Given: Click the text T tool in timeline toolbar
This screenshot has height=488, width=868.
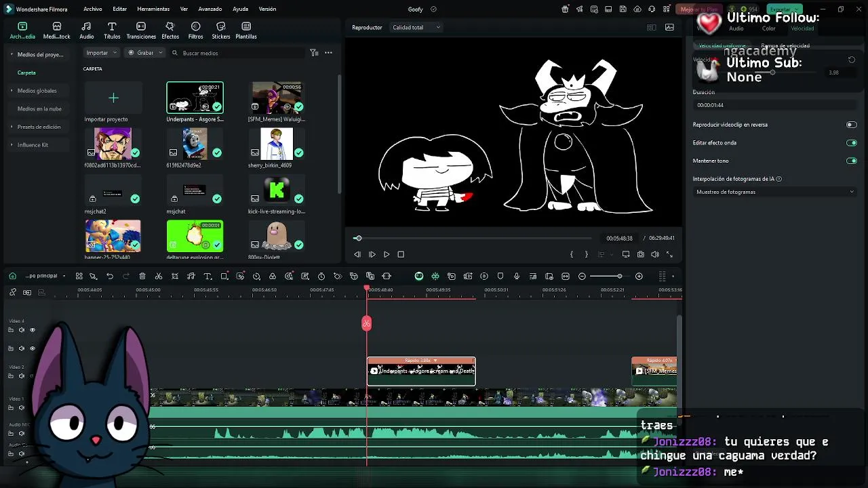Looking at the screenshot, I should tap(208, 277).
